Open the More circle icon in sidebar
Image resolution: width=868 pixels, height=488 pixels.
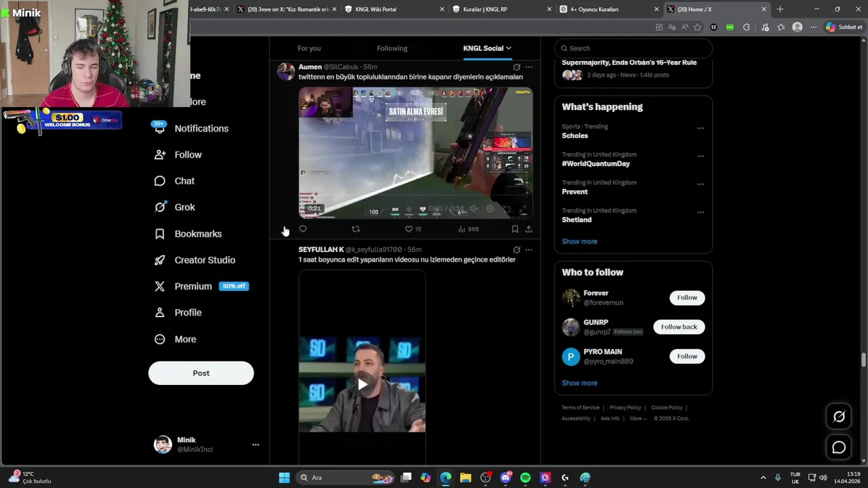coord(159,339)
